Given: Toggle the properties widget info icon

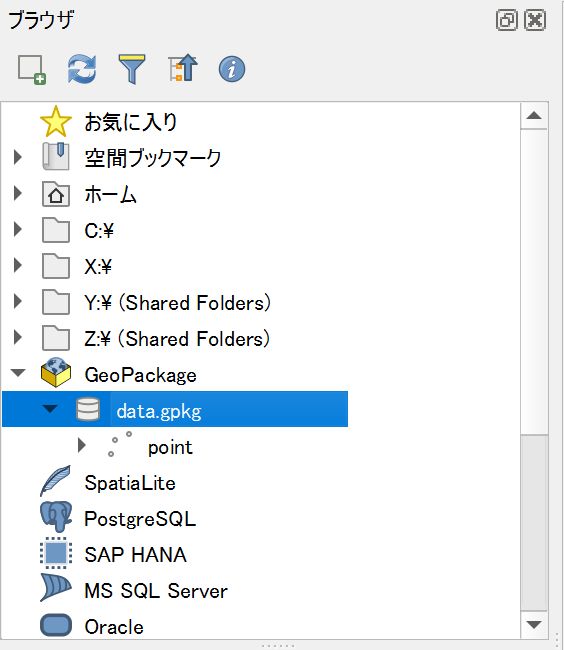Looking at the screenshot, I should pos(232,69).
